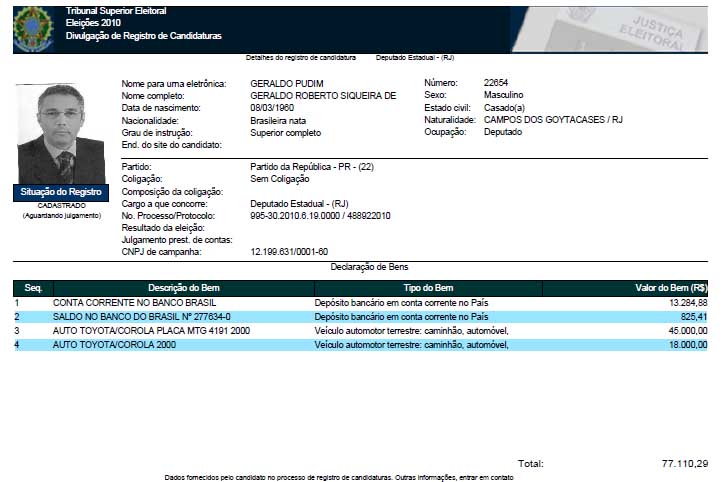Click the Composição da coligação label
Image resolution: width=724 pixels, height=482 pixels.
172,192
